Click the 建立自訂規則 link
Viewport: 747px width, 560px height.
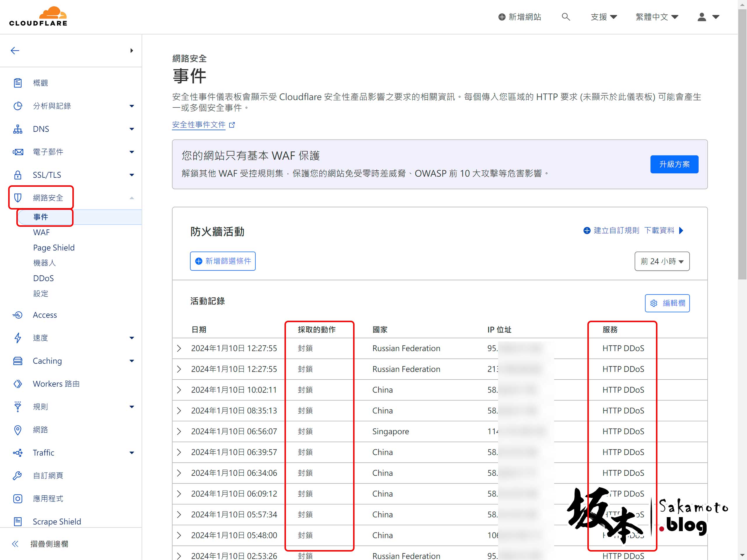[x=611, y=230]
